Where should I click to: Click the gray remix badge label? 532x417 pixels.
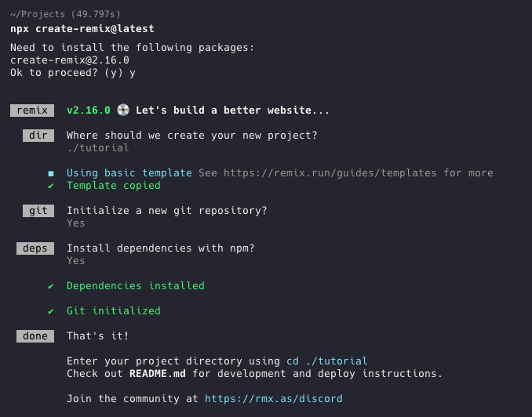click(32, 111)
